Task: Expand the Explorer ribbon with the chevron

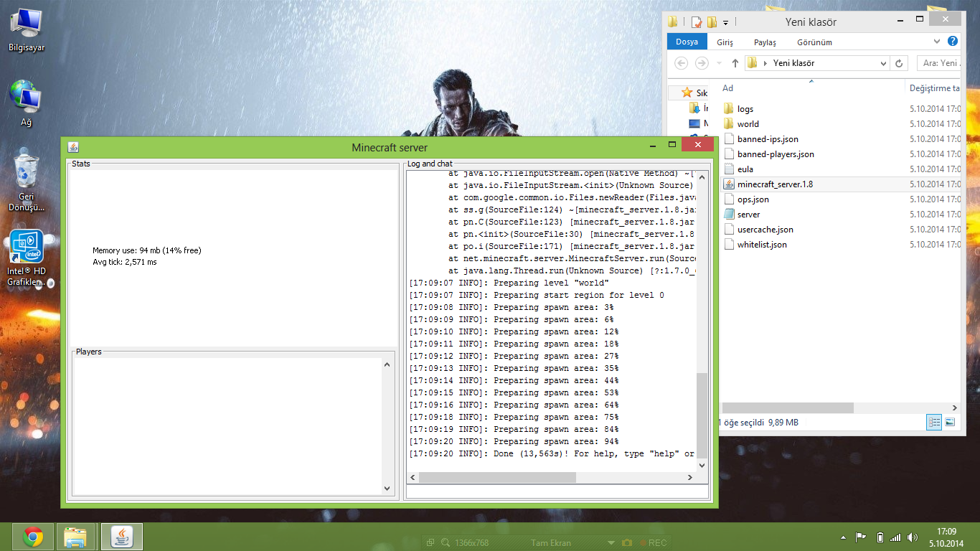Action: pos(937,42)
